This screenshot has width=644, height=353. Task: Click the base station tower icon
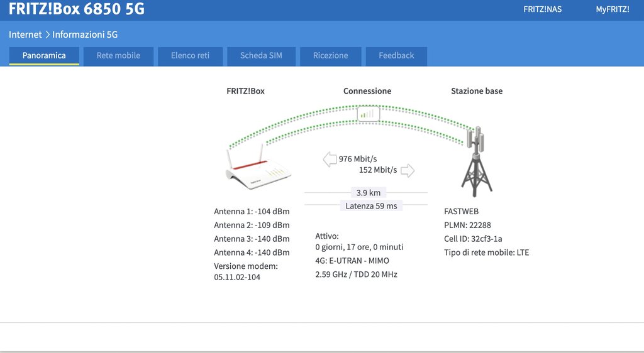tap(476, 162)
